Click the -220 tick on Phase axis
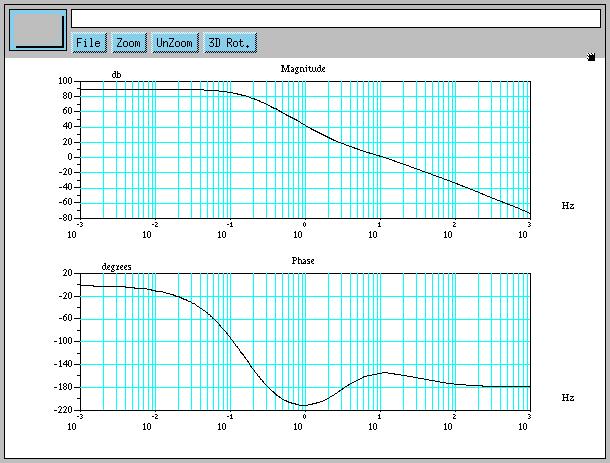The image size is (610, 463). 62,410
